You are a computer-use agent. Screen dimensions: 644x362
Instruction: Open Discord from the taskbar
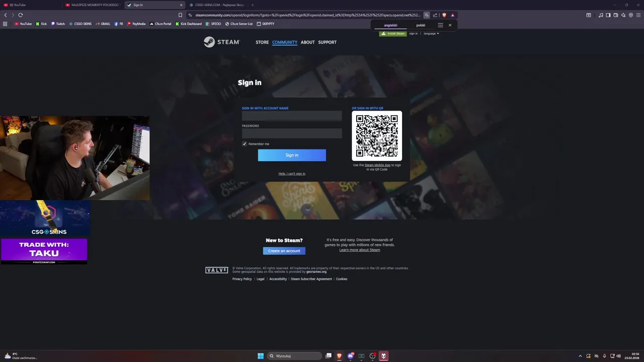(x=351, y=356)
